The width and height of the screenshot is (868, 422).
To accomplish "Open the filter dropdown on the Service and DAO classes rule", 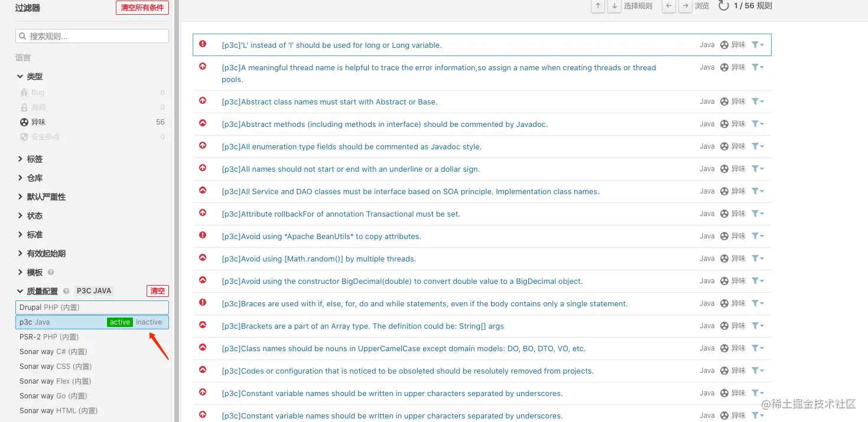I will (x=758, y=191).
